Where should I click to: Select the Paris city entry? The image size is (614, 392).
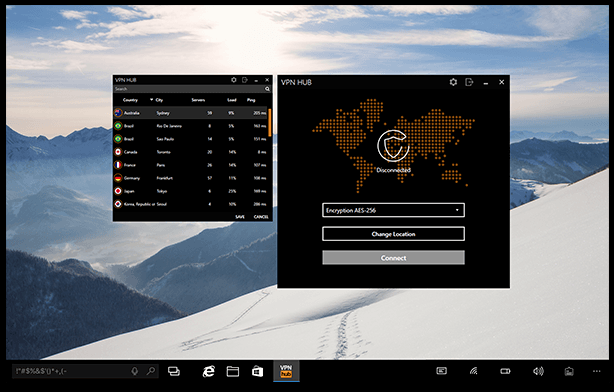point(161,165)
